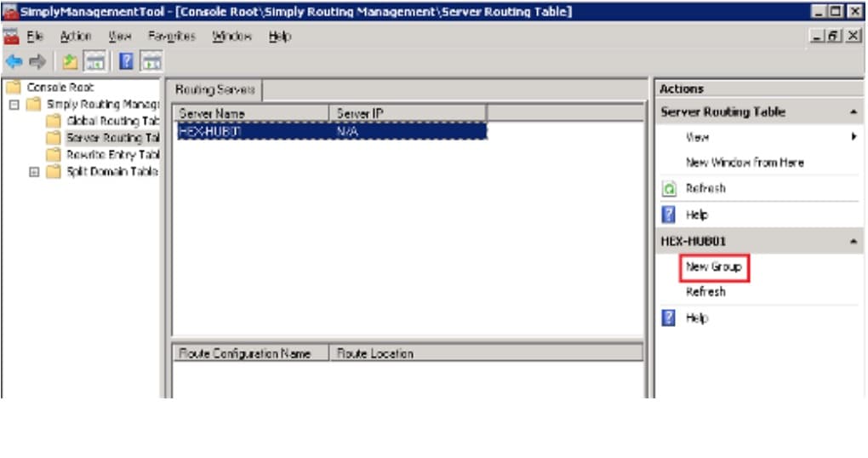Click the Back arrow toolbar icon

[x=14, y=61]
